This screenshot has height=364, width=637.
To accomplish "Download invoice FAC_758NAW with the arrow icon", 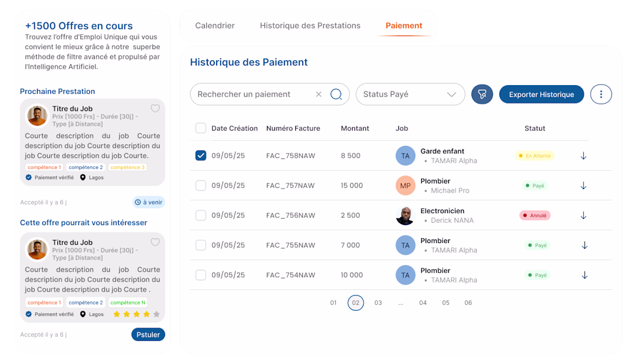I will coord(583,156).
